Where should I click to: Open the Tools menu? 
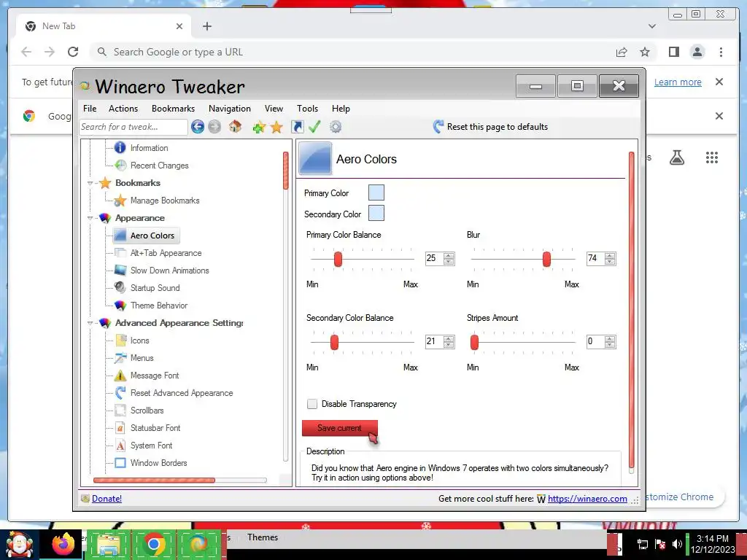[307, 109]
